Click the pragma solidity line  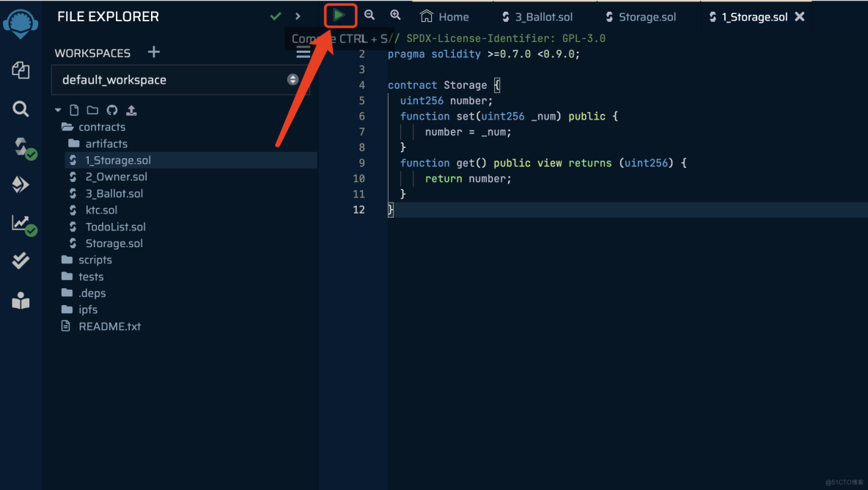point(484,54)
